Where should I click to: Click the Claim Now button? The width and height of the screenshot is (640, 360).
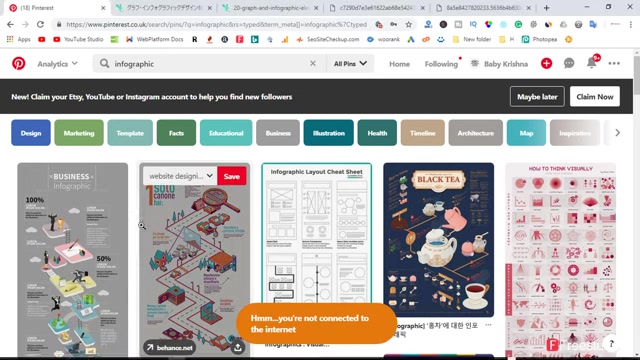[595, 97]
